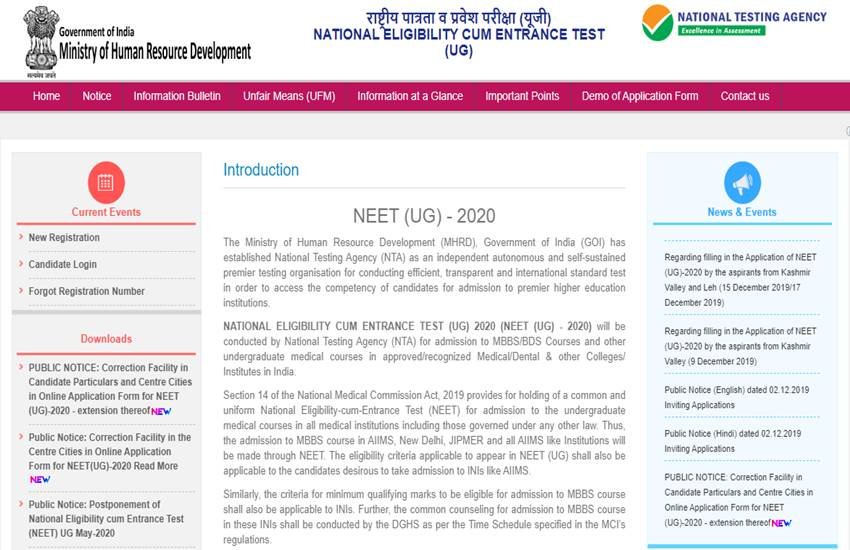Open the Candidate Login link
850x550 pixels.
63,265
